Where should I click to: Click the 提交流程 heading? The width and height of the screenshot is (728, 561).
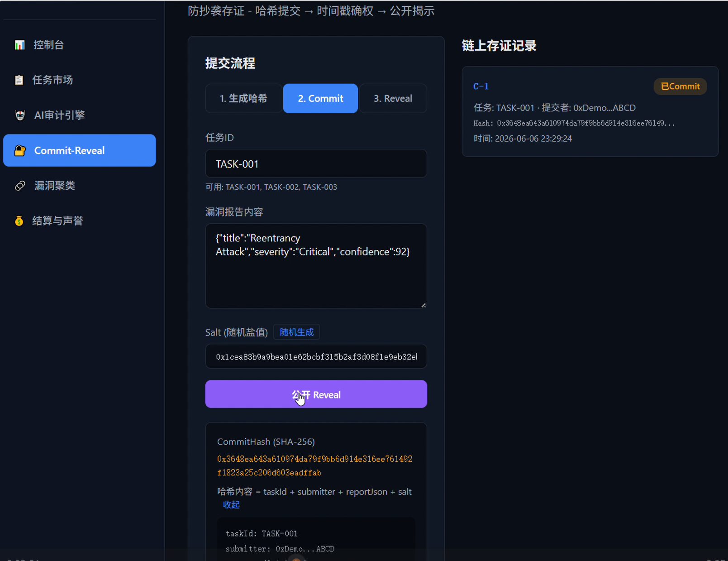[x=230, y=63]
